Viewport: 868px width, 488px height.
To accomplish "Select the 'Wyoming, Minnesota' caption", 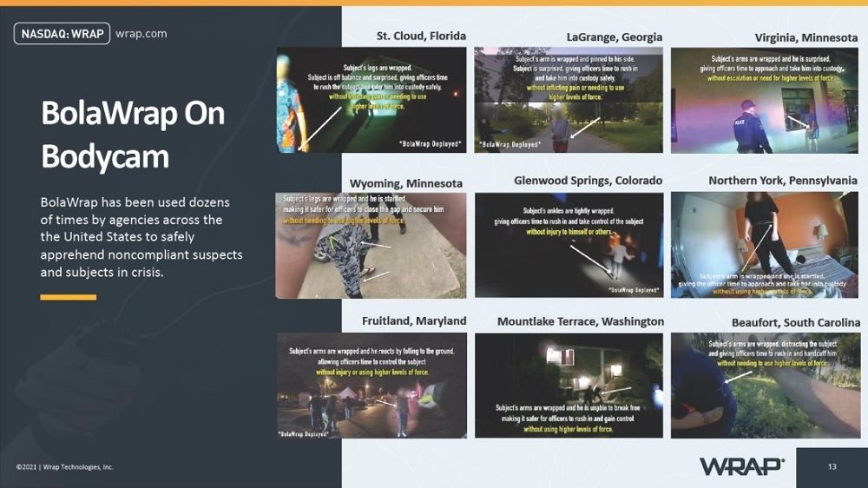I will click(406, 183).
